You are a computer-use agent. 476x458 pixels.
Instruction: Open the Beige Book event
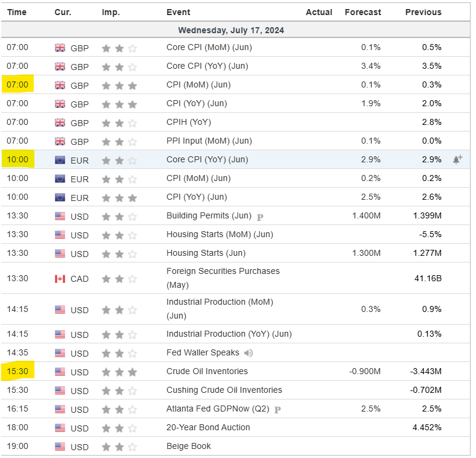pyautogui.click(x=189, y=447)
